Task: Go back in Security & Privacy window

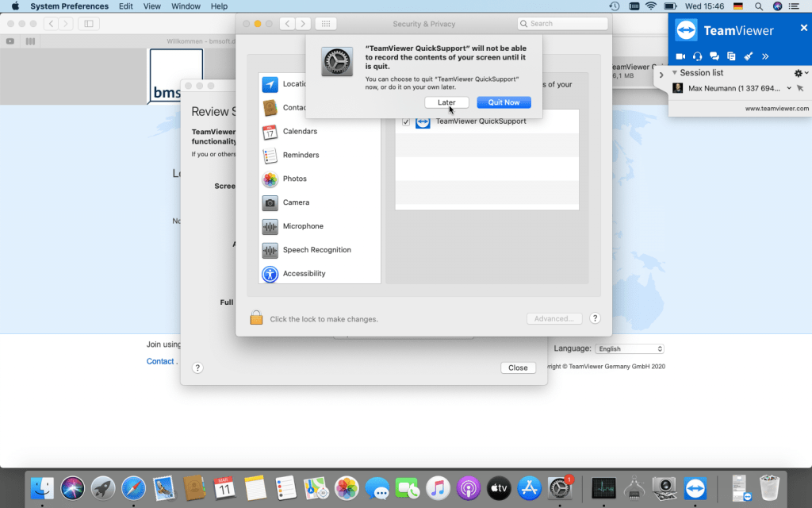Action: (287, 24)
